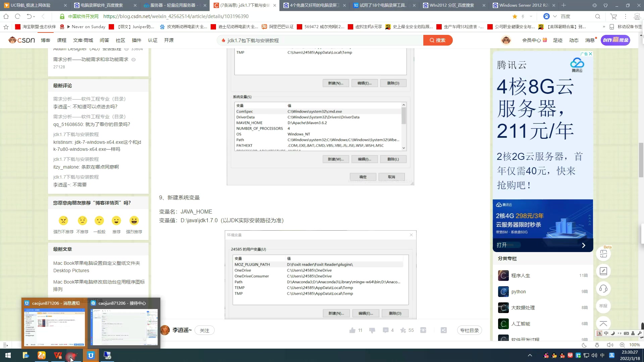The image size is (644, 362).
Task: Expand 腾讯云 advertisement panel
Action: click(584, 245)
